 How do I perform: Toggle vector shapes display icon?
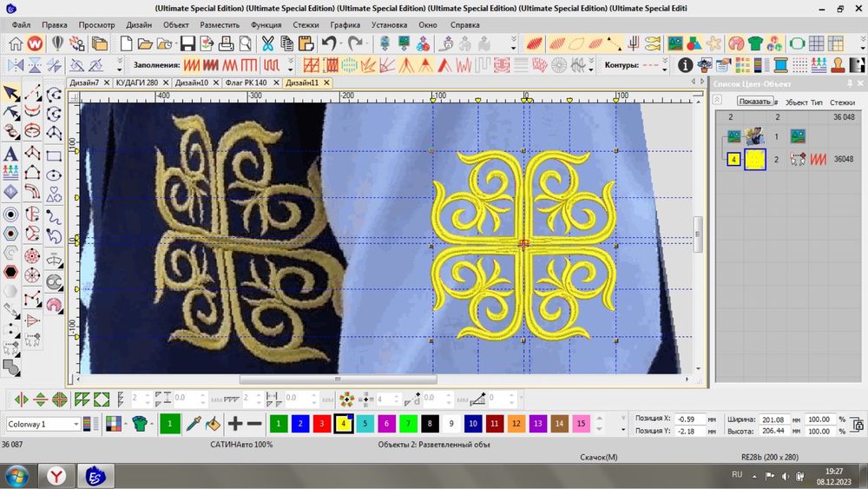pyautogui.click(x=694, y=43)
